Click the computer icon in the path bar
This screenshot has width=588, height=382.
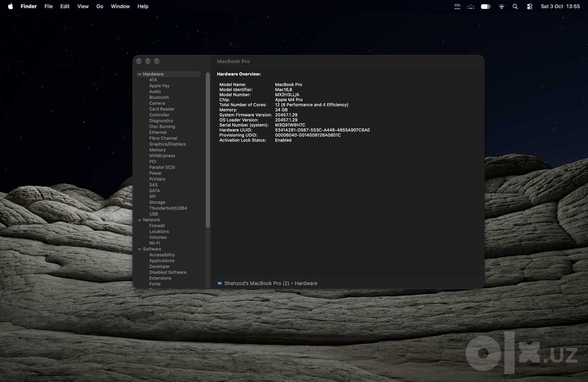coord(220,283)
